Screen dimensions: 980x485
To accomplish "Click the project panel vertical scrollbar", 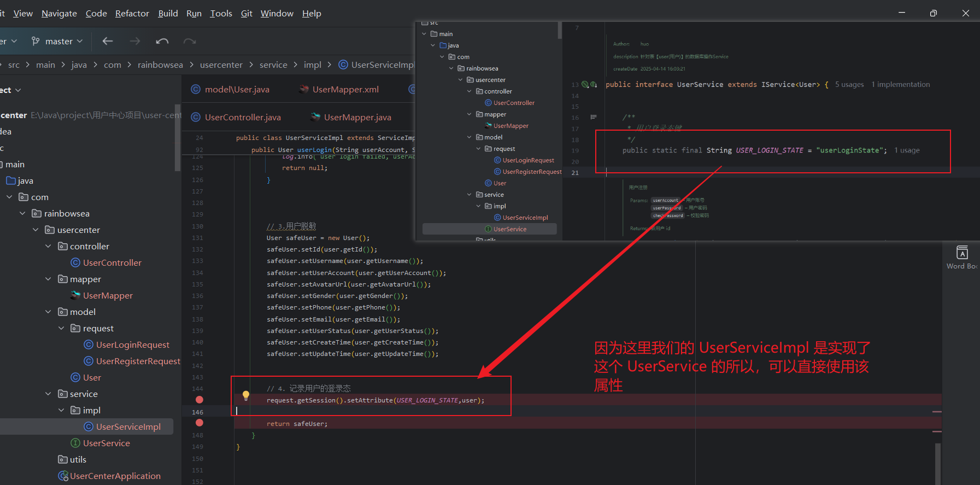I will (177, 138).
